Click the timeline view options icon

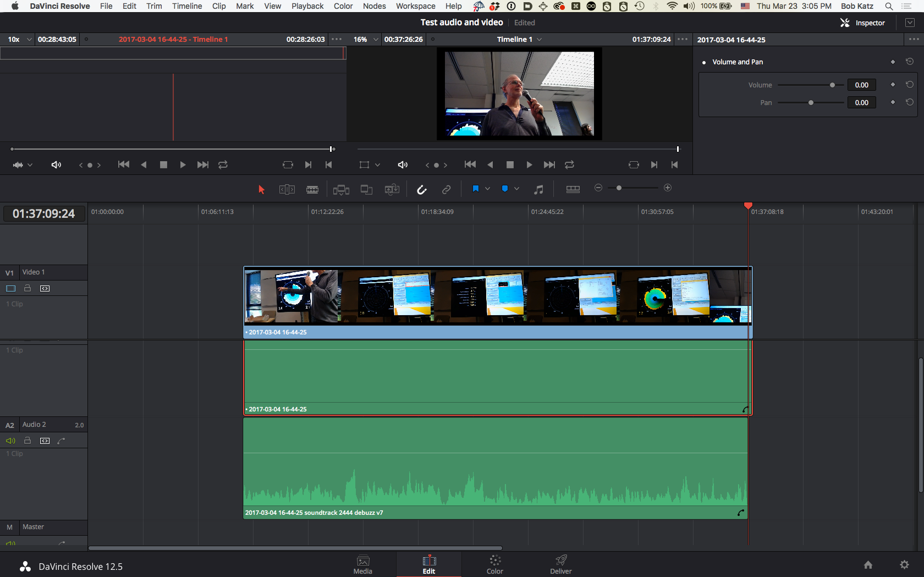point(573,189)
